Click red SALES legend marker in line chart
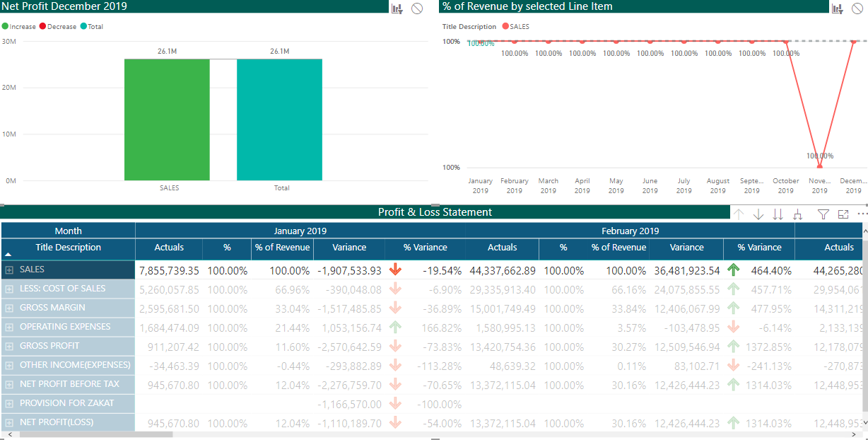The height and width of the screenshot is (440, 868). click(505, 26)
